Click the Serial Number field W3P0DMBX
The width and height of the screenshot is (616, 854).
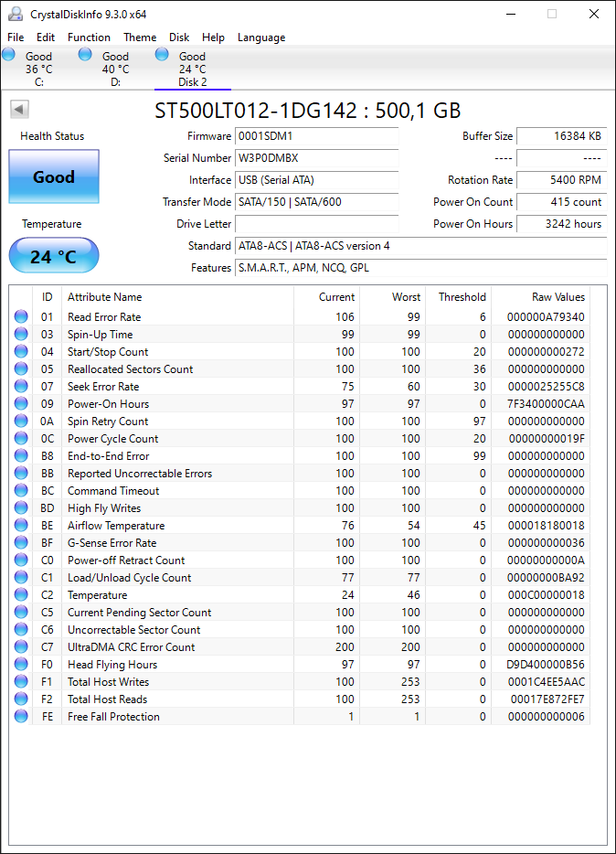click(x=317, y=158)
